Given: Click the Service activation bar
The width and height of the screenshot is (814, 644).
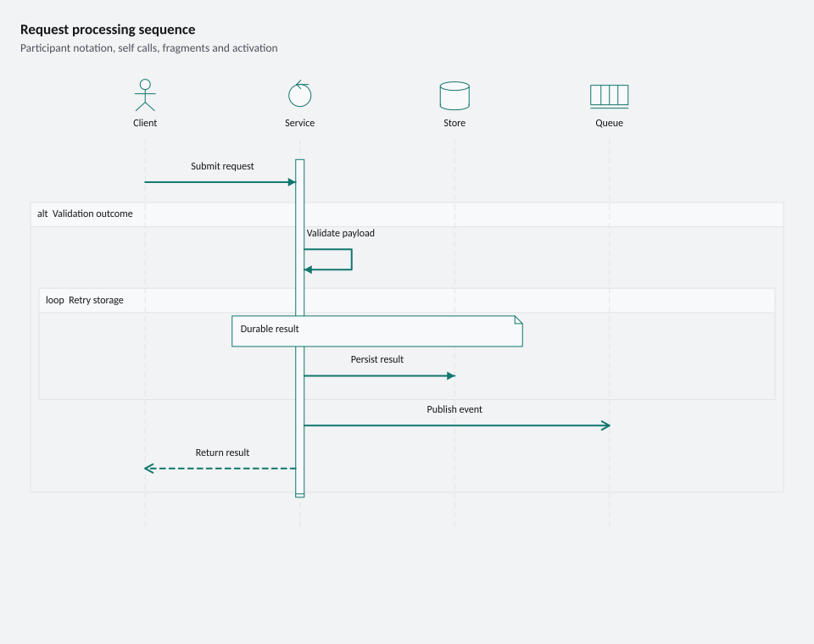Looking at the screenshot, I should (299, 328).
